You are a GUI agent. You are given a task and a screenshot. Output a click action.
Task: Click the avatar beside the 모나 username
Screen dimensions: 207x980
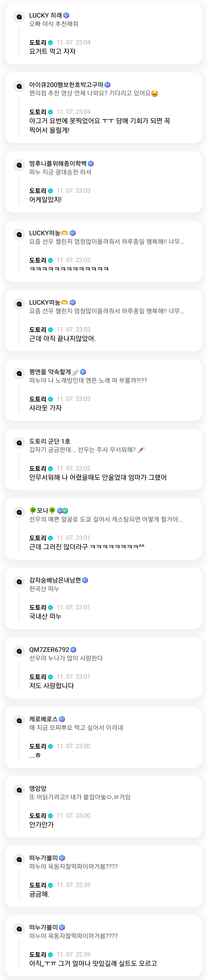19,512
